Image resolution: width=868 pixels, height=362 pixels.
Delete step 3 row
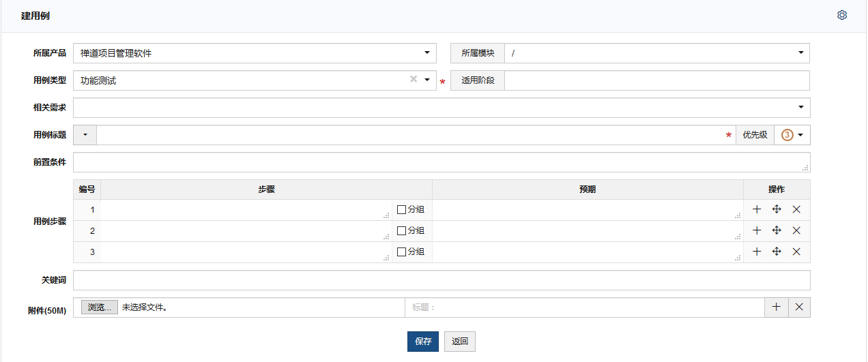tap(796, 252)
